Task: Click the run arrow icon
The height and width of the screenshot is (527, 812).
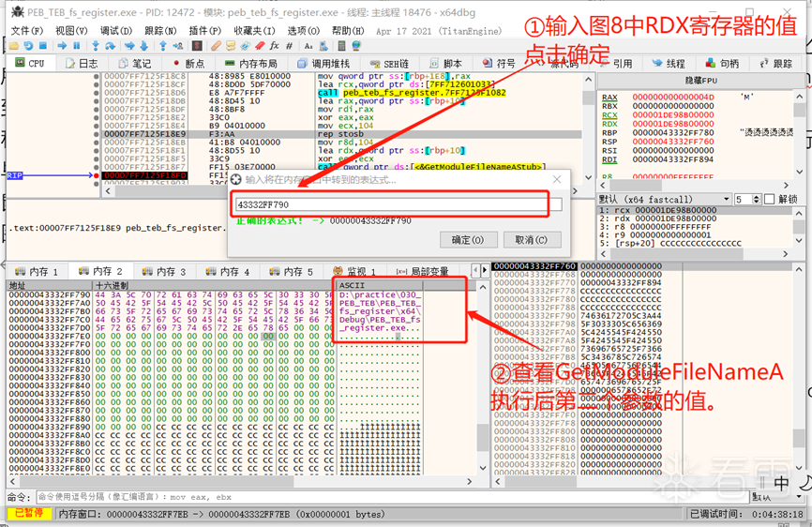Action: pos(62,46)
